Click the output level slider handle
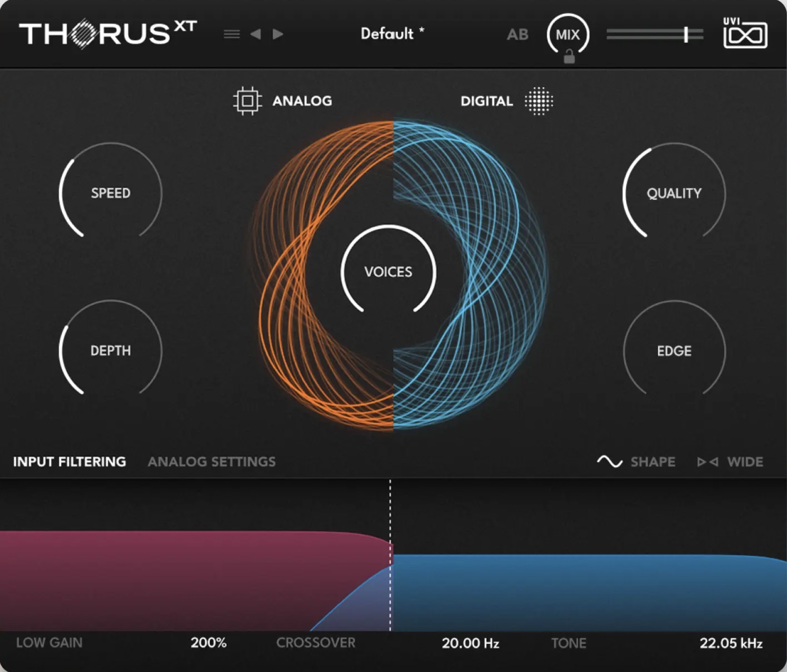 point(686,34)
